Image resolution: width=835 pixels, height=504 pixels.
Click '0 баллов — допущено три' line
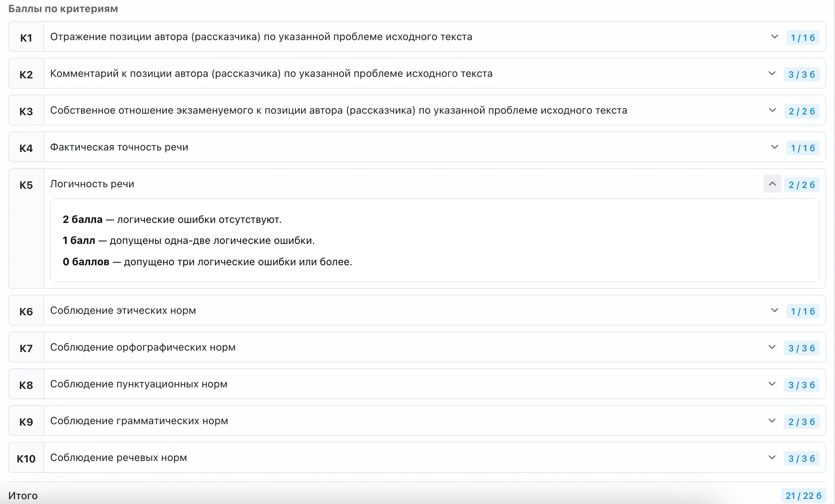[x=207, y=262]
